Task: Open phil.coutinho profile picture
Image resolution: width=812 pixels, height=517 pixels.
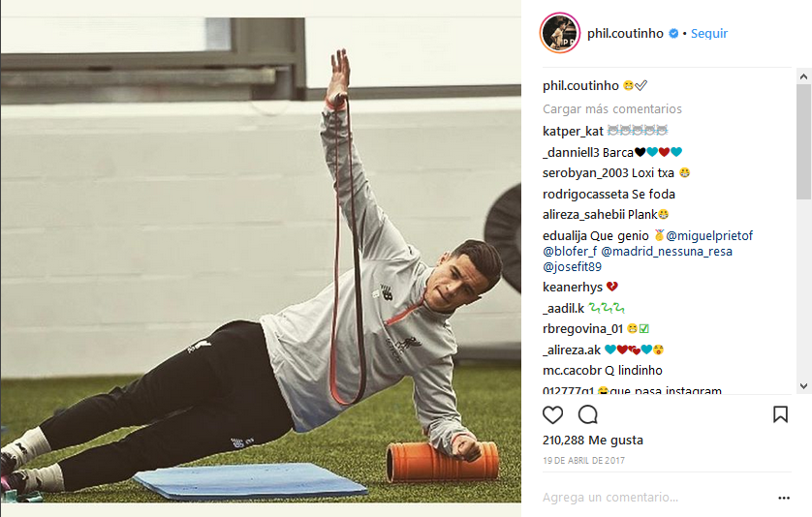Action: click(x=560, y=33)
